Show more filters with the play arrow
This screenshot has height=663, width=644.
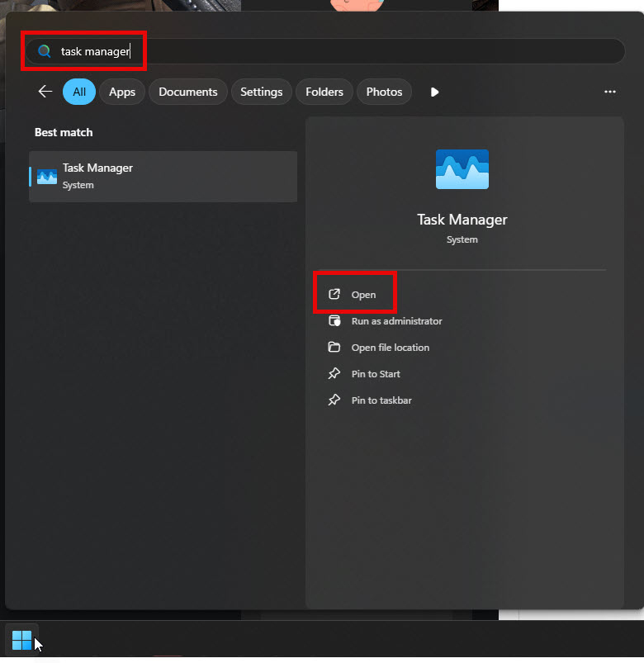(434, 92)
